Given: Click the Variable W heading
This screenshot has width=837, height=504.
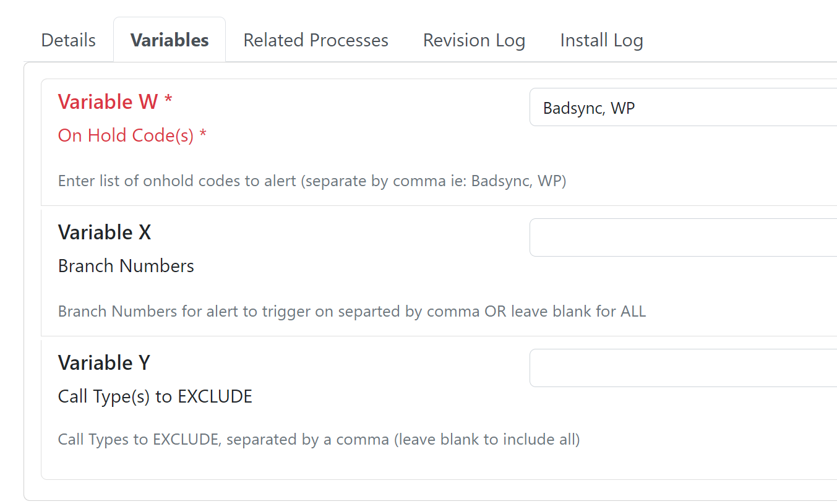Looking at the screenshot, I should coord(108,101).
